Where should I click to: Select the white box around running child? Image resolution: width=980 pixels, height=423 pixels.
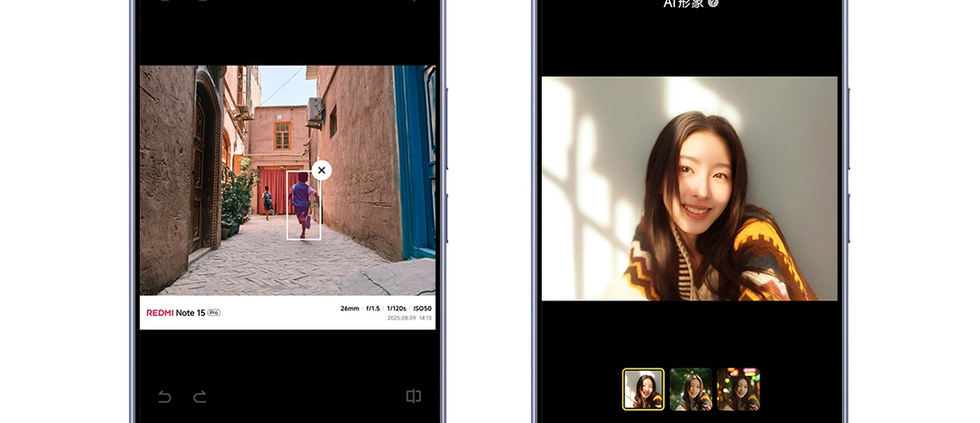coord(303,207)
